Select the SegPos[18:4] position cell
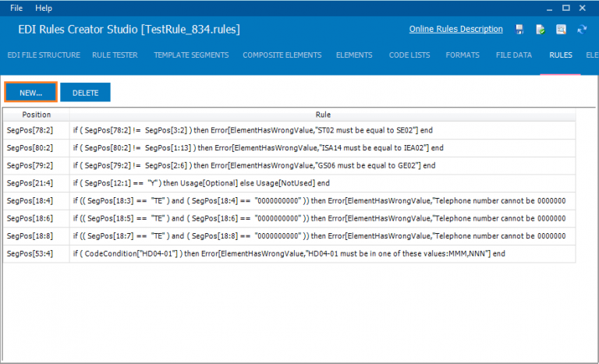599x364 pixels. click(37, 200)
